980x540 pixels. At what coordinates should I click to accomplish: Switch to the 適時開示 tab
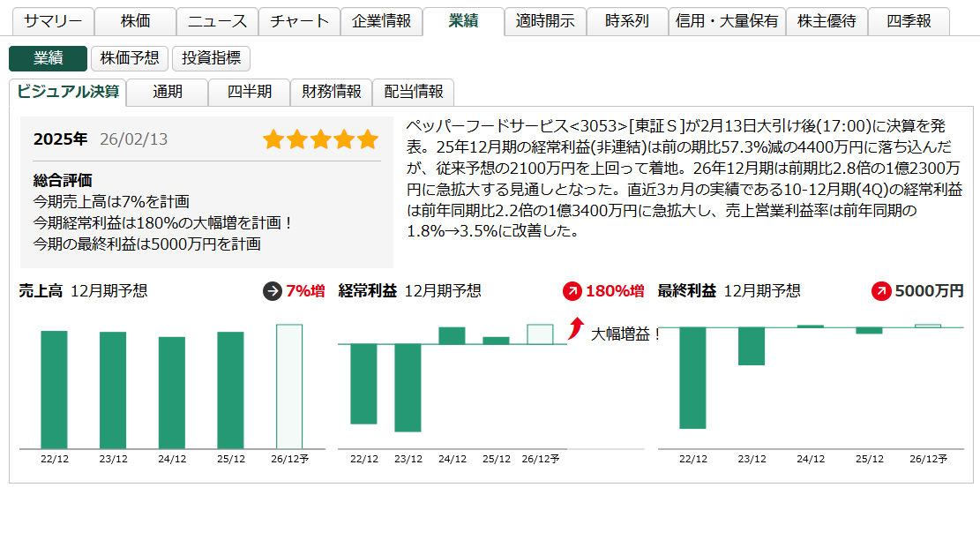tap(547, 19)
